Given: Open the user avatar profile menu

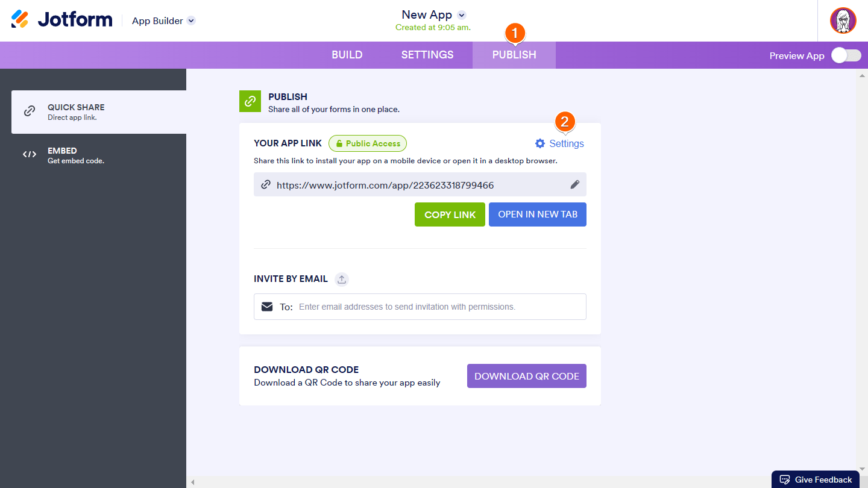Looking at the screenshot, I should [x=843, y=20].
